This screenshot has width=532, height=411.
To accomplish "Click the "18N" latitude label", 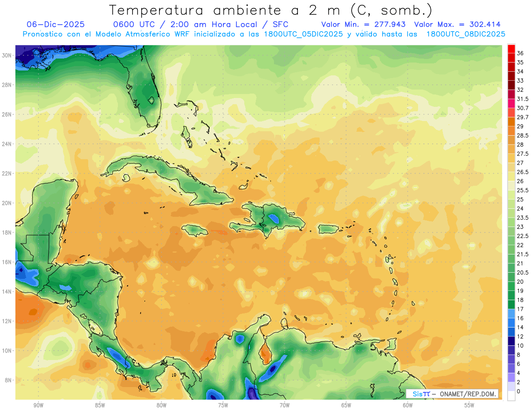I will pos(8,232).
